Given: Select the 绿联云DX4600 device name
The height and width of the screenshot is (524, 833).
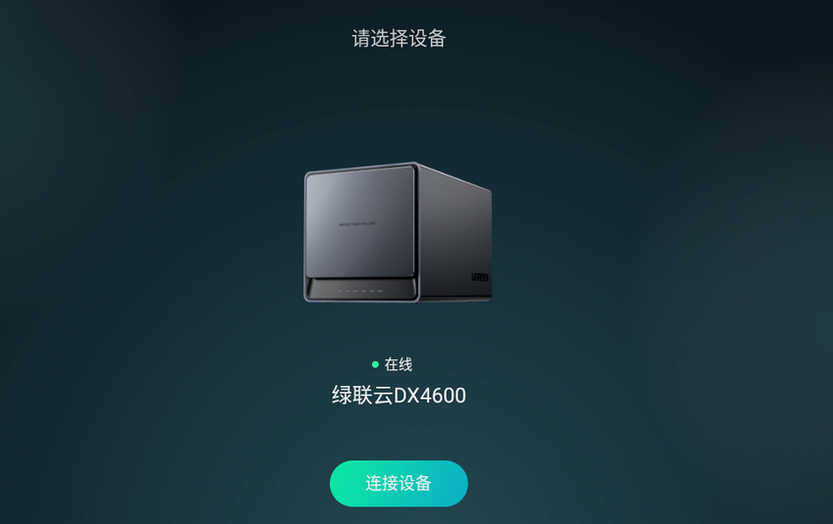Looking at the screenshot, I should point(398,395).
